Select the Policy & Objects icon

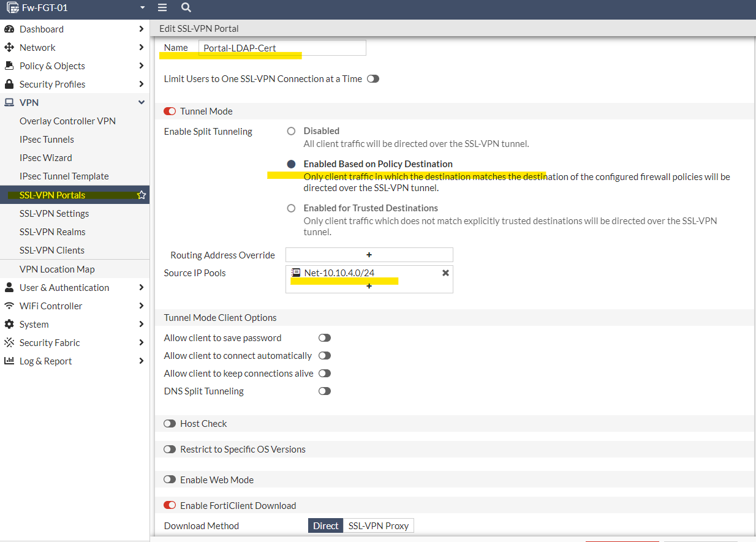point(10,66)
